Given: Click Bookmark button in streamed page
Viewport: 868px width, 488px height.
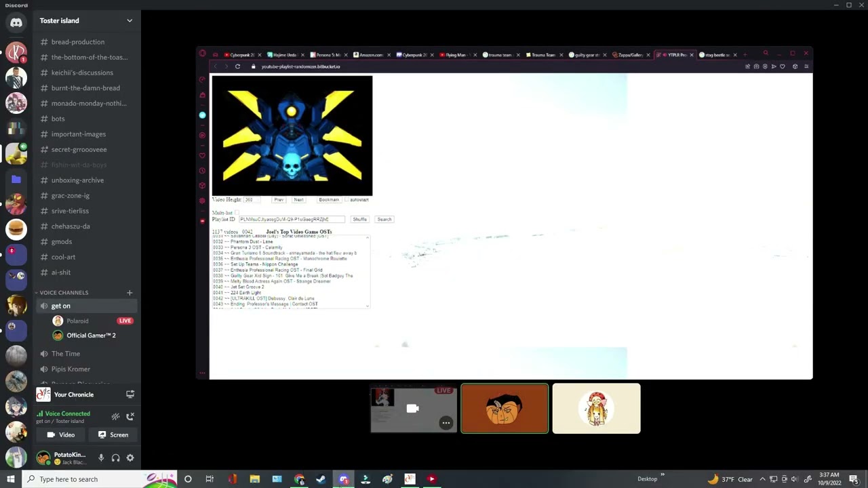Looking at the screenshot, I should pos(329,200).
